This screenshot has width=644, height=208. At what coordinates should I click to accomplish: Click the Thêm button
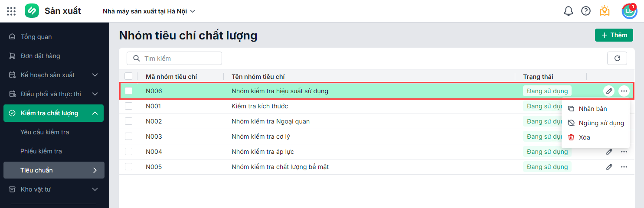click(x=614, y=35)
